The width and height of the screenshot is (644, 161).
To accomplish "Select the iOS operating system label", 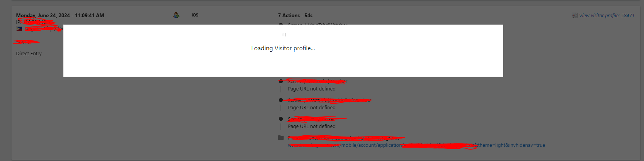I will click(195, 15).
